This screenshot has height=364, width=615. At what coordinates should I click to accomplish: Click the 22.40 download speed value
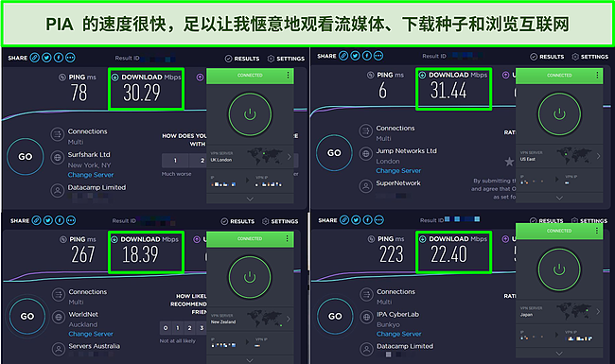pos(448,254)
